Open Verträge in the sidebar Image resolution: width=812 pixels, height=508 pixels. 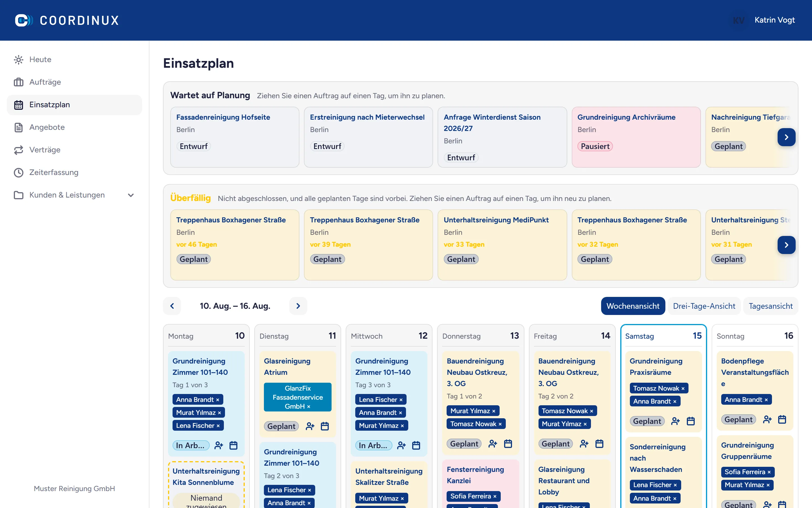pyautogui.click(x=74, y=150)
